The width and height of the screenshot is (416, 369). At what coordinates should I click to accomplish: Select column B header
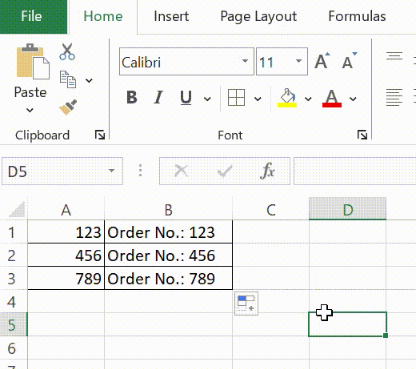coord(168,210)
